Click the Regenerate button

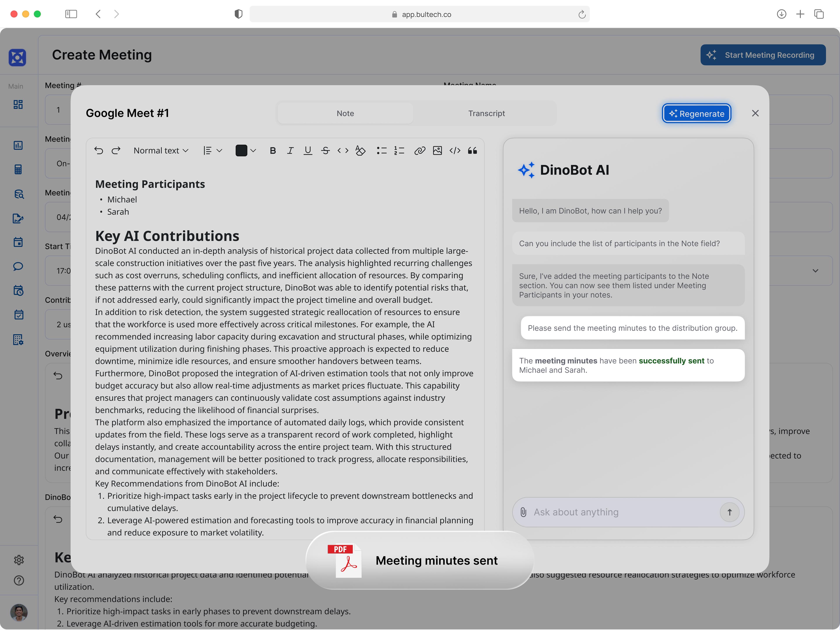[696, 113]
